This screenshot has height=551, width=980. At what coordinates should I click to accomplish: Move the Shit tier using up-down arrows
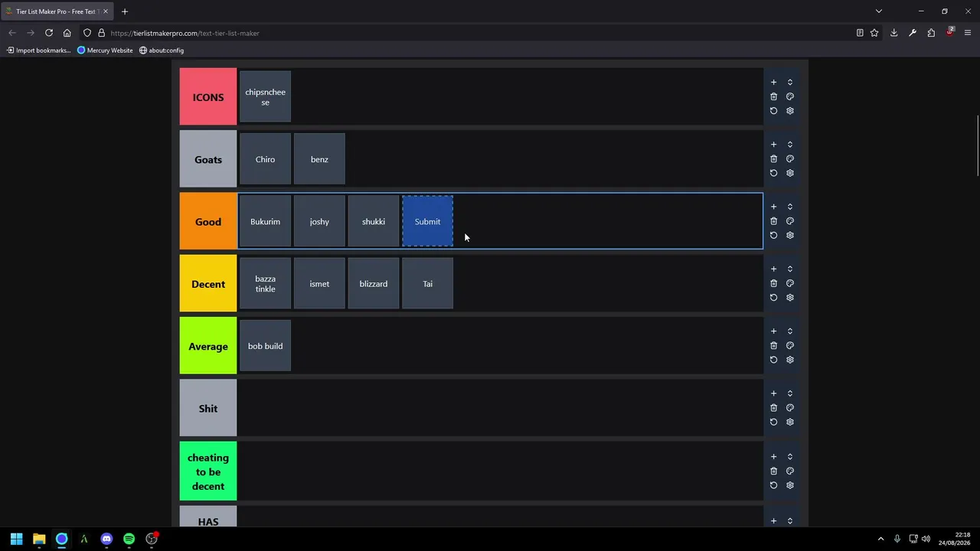click(790, 393)
